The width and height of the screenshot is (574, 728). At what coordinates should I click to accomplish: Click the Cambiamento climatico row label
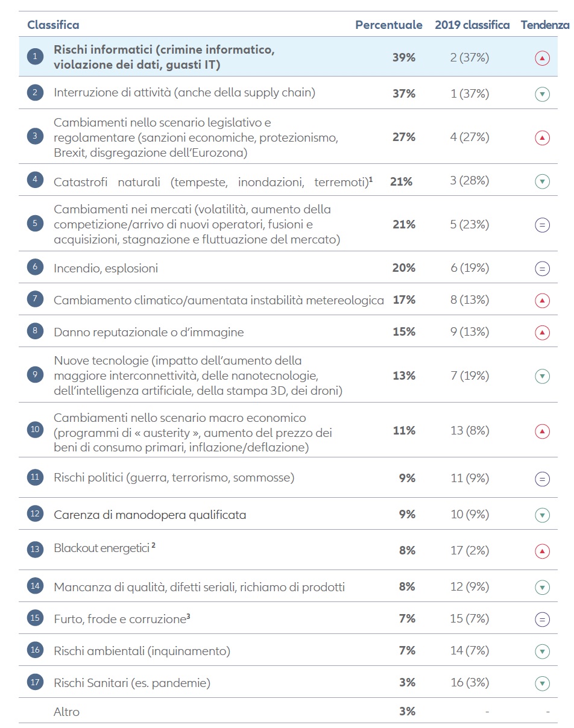pos(218,300)
